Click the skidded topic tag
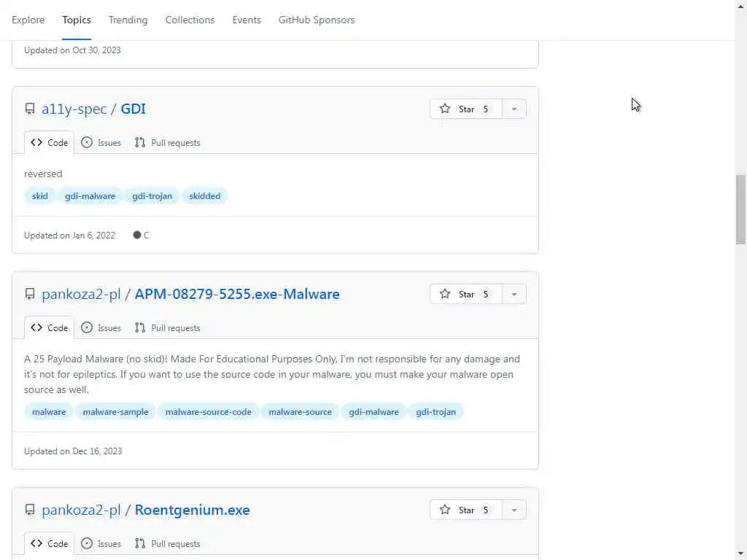 (x=204, y=196)
